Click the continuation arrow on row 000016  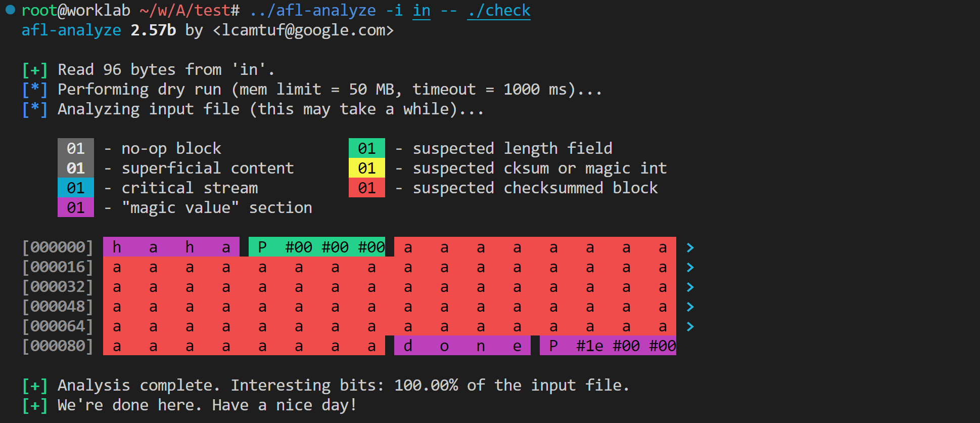click(690, 267)
